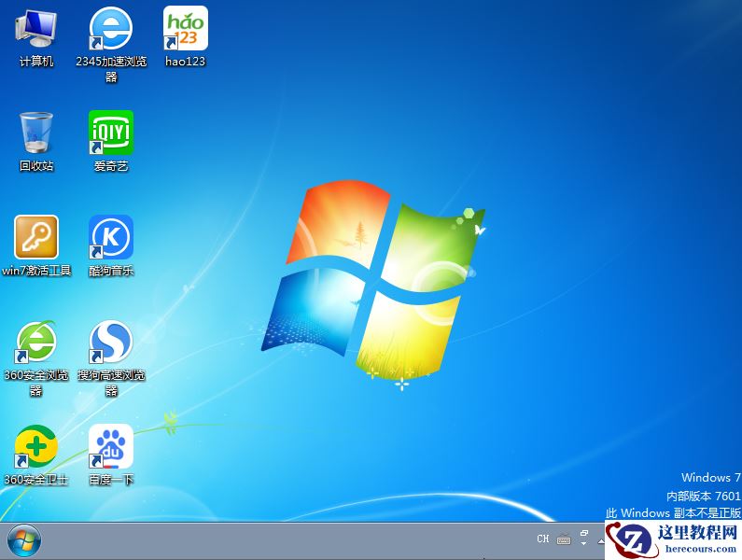Click the keyboard input method icon
The image size is (742, 560).
point(564,539)
